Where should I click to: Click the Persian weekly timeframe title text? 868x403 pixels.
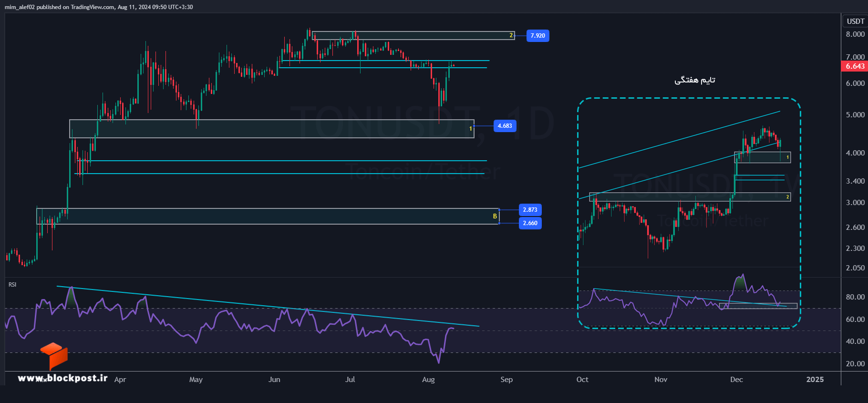695,80
